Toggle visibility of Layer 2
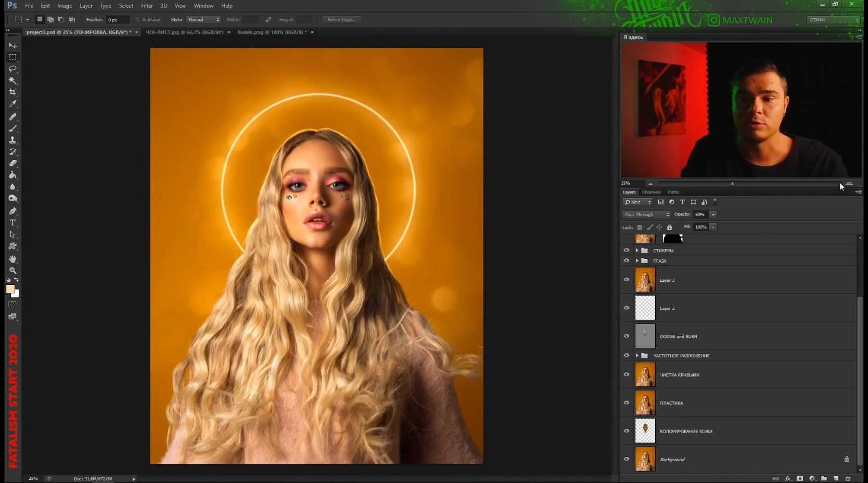Image resolution: width=868 pixels, height=483 pixels. tap(627, 308)
